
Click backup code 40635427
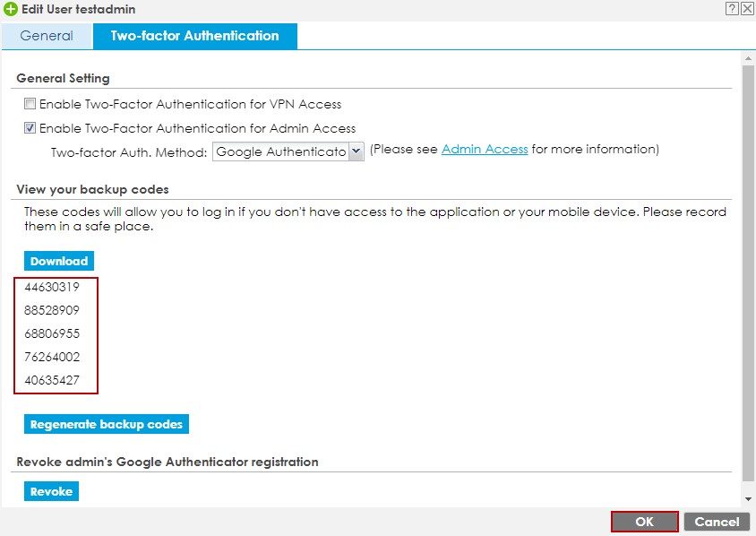pos(52,380)
